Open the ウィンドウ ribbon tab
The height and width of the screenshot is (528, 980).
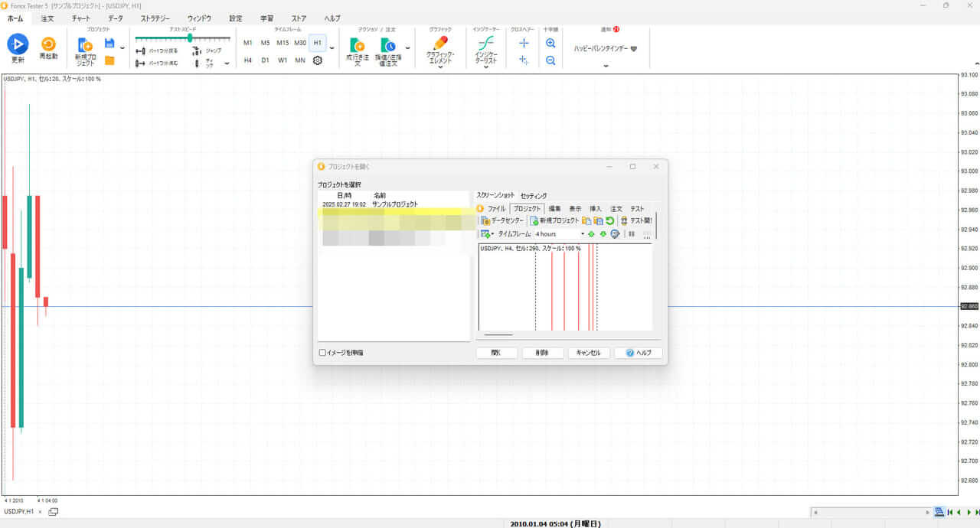tap(200, 18)
